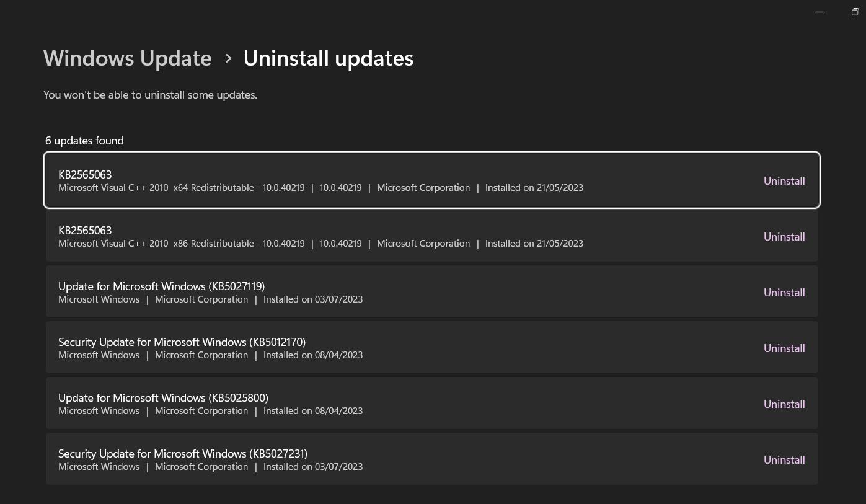Select the highlighted KB2565063 x64 update row
This screenshot has width=866, height=504.
[372, 180]
